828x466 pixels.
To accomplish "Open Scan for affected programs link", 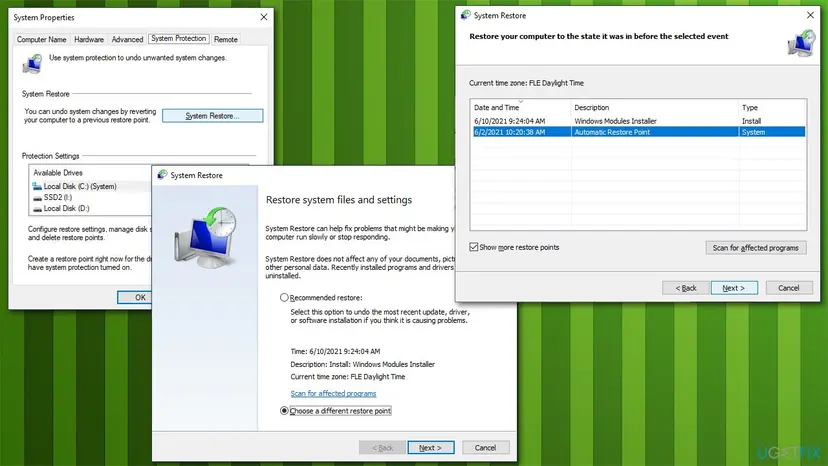I will [333, 394].
